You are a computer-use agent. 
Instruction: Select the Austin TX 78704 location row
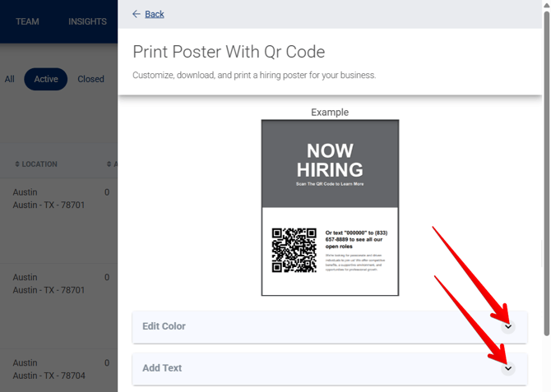49,369
